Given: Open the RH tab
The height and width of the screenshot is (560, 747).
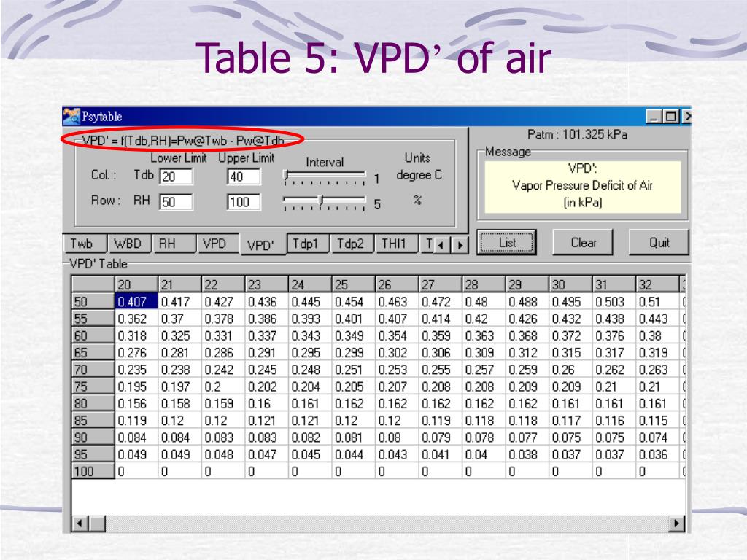Looking at the screenshot, I should point(173,244).
